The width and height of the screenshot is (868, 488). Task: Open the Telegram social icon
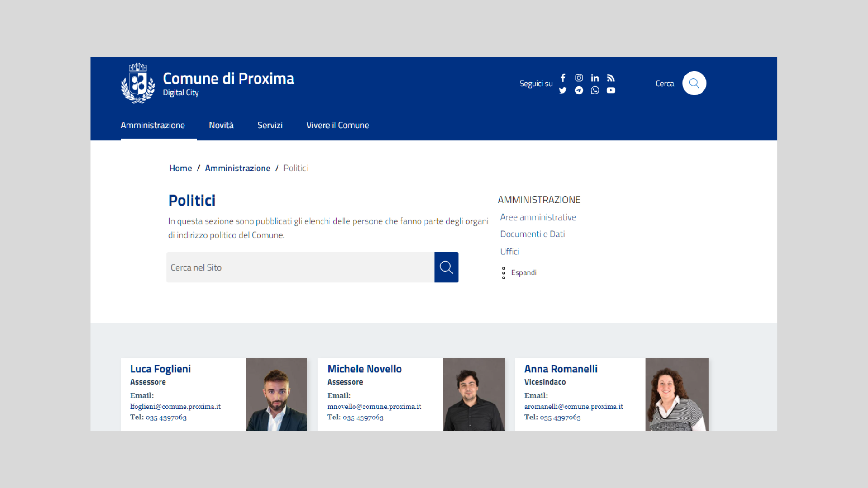(x=579, y=90)
